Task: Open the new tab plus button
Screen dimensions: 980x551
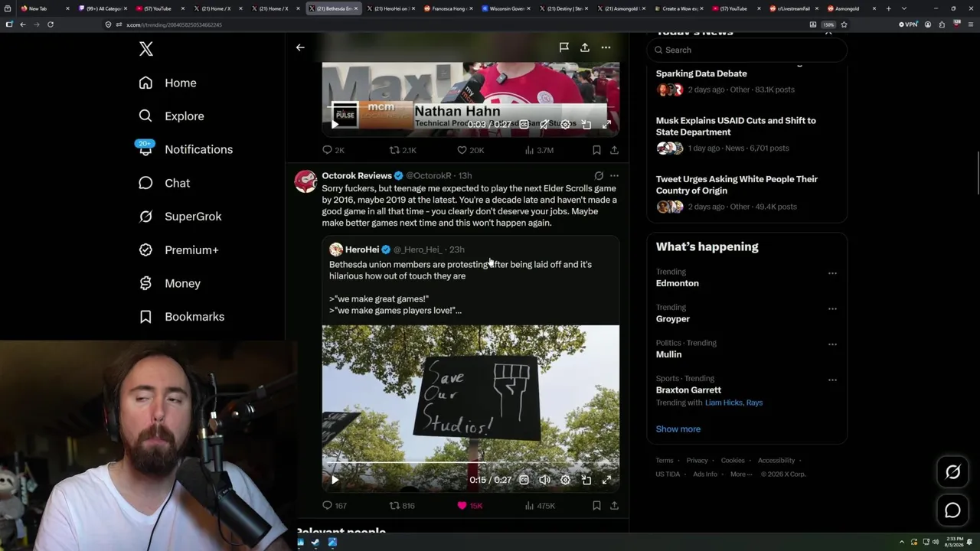Action: pyautogui.click(x=888, y=8)
